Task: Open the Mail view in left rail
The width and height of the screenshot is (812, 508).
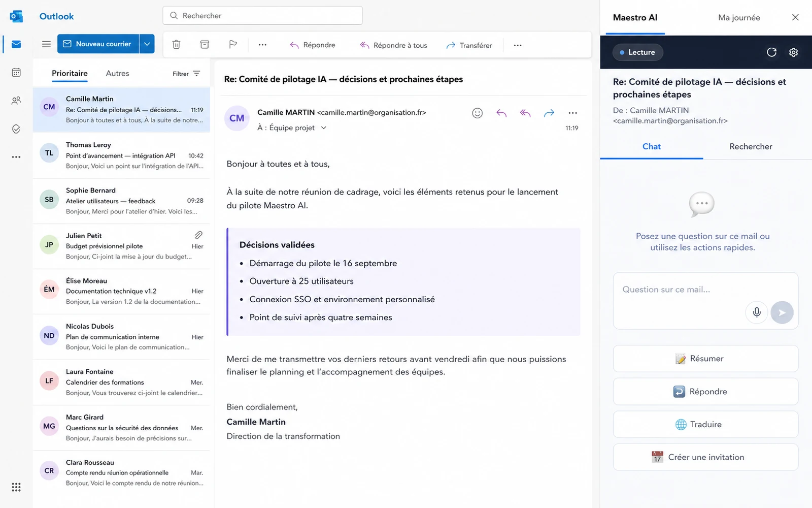Action: [16, 44]
